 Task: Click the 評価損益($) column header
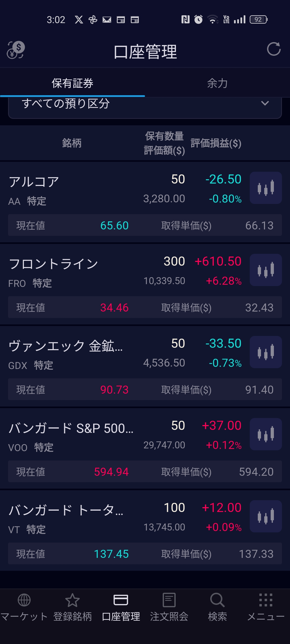pos(216,143)
